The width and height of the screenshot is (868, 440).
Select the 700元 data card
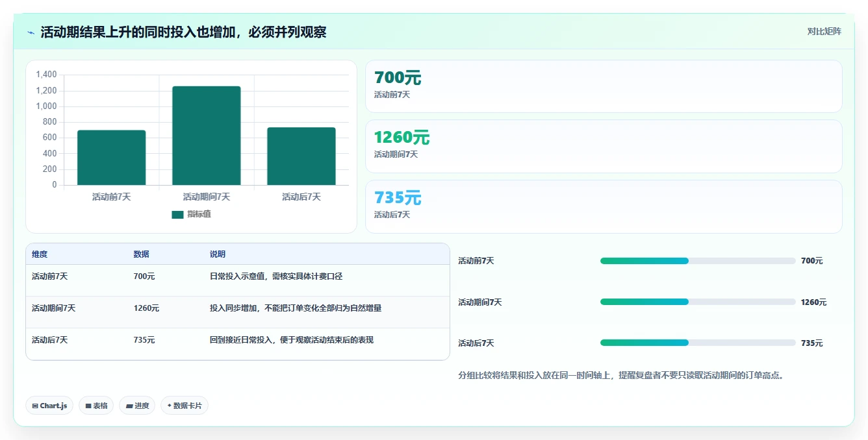tap(604, 86)
